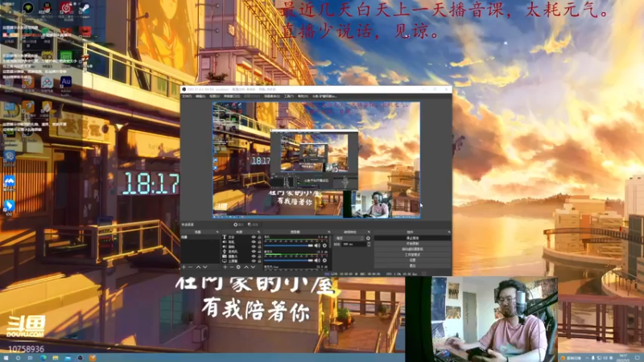644x362 pixels.
Task: Adjust volume slider of top mixer channel
Action: pos(288,245)
